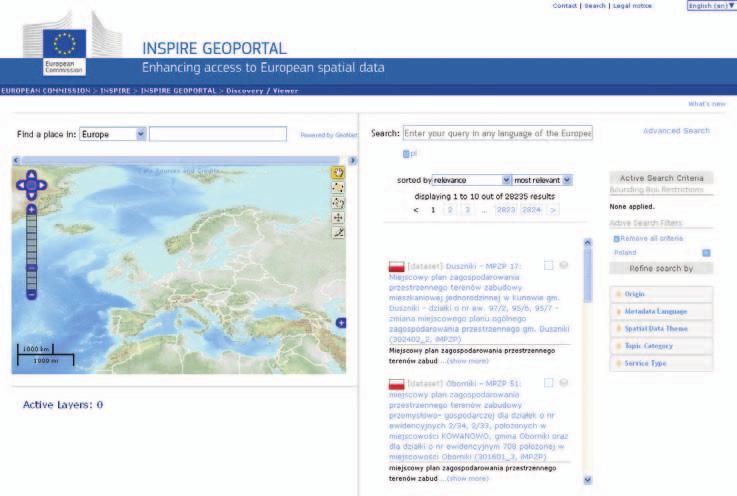Open the Advanced Search link
This screenshot has height=496, width=737.
[x=676, y=131]
